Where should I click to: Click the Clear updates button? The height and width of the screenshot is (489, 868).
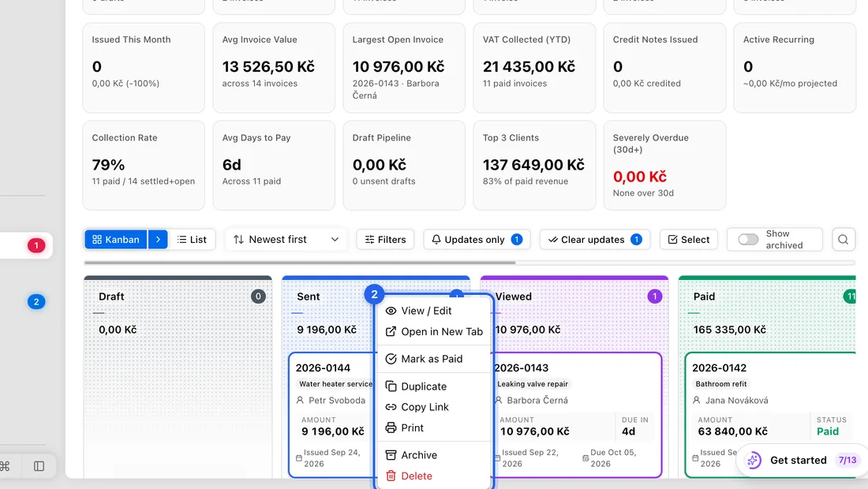pos(594,240)
